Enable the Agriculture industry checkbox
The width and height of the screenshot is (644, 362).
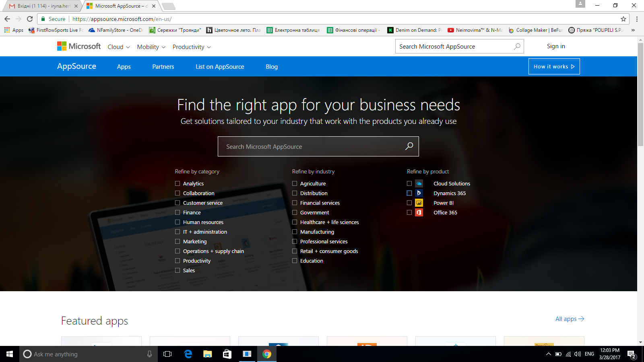click(x=295, y=183)
